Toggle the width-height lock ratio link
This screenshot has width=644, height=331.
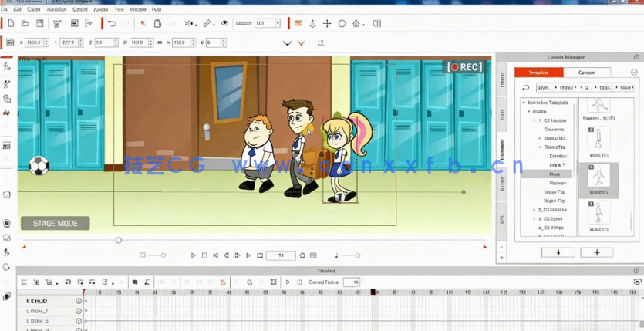pos(160,42)
